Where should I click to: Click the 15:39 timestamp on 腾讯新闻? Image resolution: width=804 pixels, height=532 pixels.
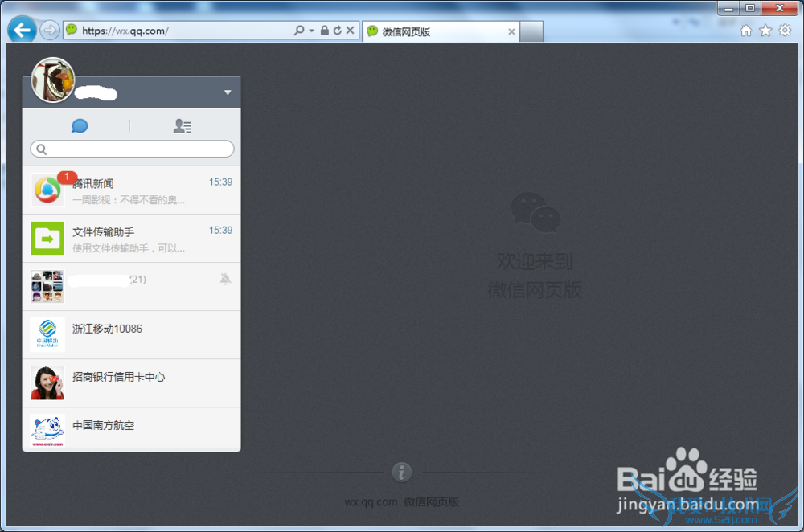point(220,182)
